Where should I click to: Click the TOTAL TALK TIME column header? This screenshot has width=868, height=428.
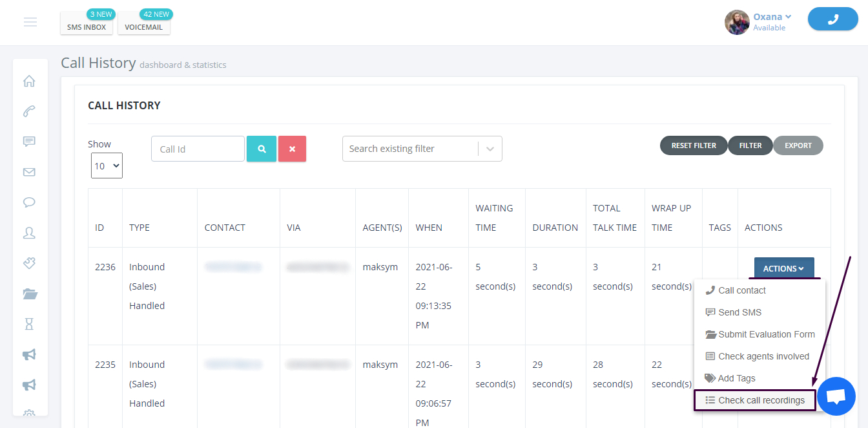pyautogui.click(x=615, y=218)
